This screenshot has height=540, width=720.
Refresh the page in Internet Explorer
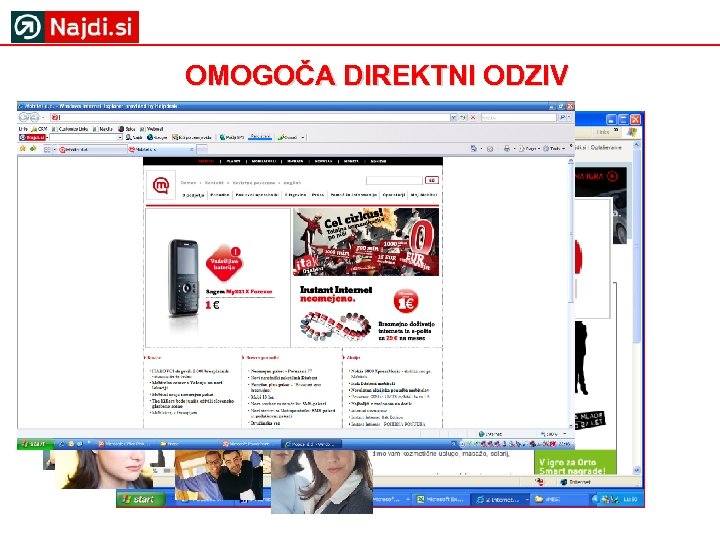tap(463, 118)
